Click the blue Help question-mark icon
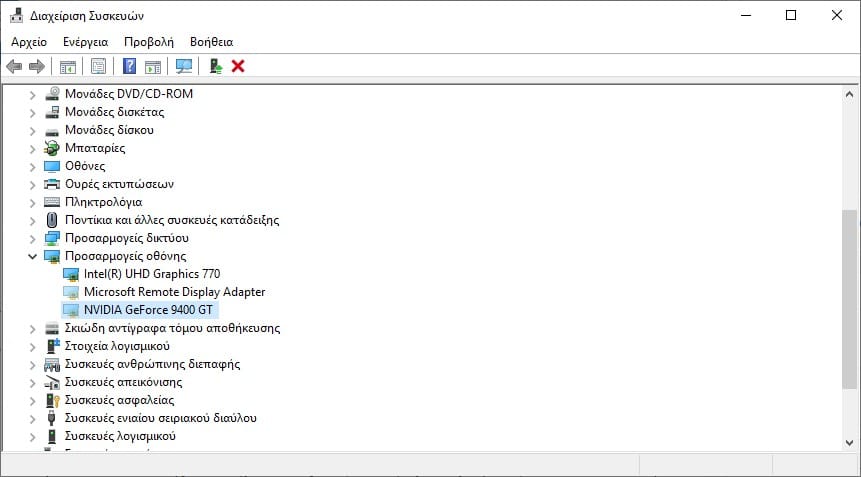 (x=129, y=66)
